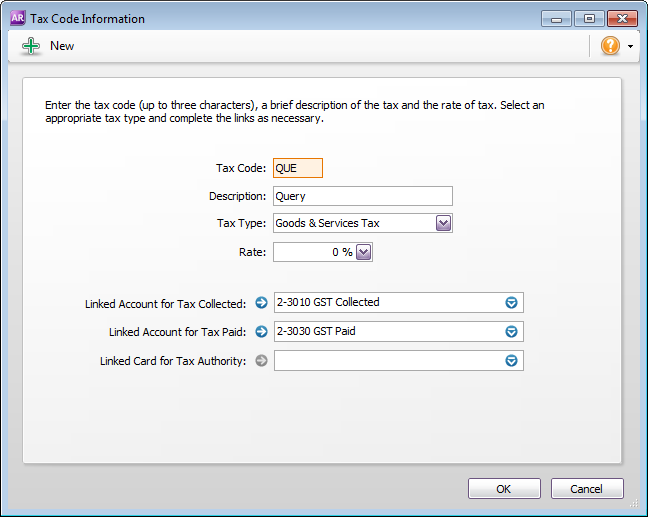Click grey arrow beside Tax Authority card
The width and height of the screenshot is (648, 517).
261,361
